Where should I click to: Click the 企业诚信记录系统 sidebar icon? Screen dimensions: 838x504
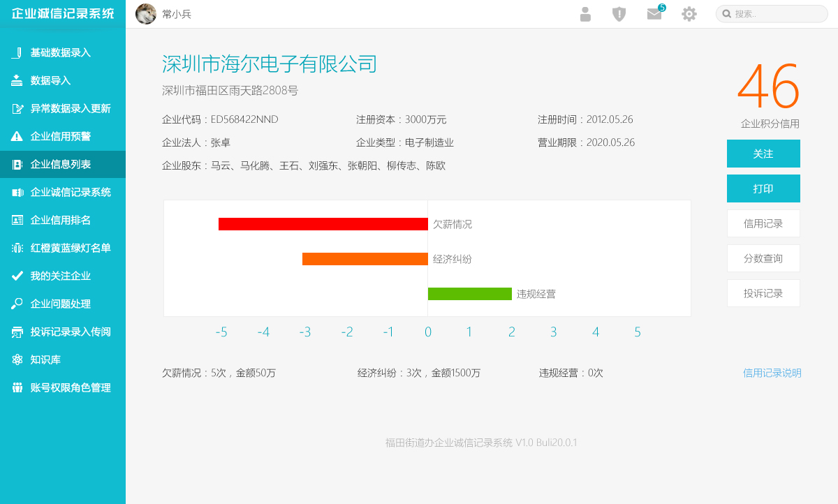[17, 192]
